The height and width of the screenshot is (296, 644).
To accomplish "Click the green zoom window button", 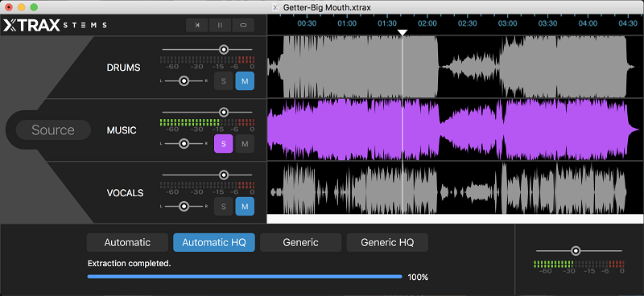I will [34, 7].
